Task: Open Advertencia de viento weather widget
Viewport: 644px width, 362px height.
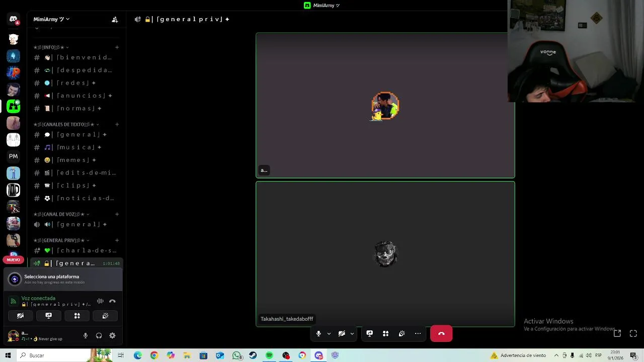Action: click(x=518, y=355)
